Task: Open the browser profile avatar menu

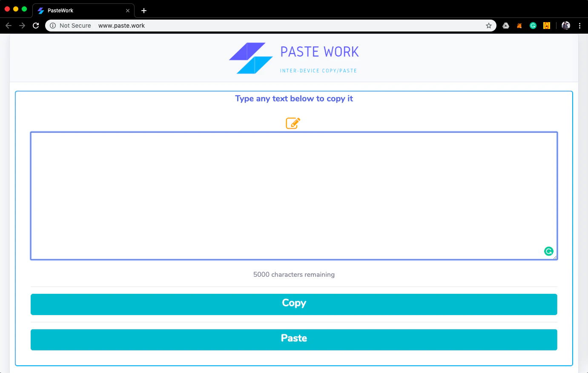Action: [x=565, y=26]
